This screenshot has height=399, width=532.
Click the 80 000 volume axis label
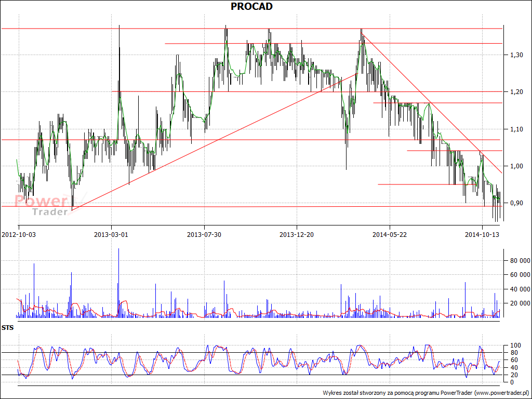click(x=520, y=261)
